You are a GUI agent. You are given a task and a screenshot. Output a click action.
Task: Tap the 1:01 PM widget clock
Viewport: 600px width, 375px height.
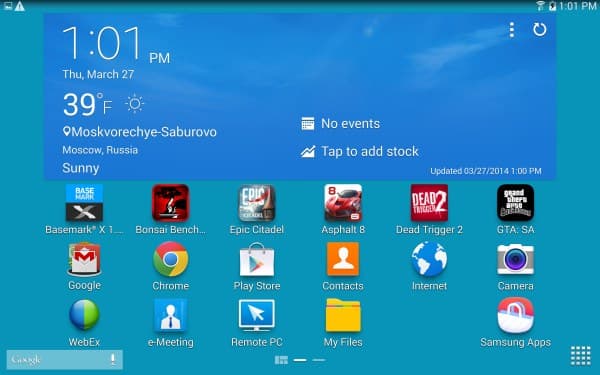116,43
